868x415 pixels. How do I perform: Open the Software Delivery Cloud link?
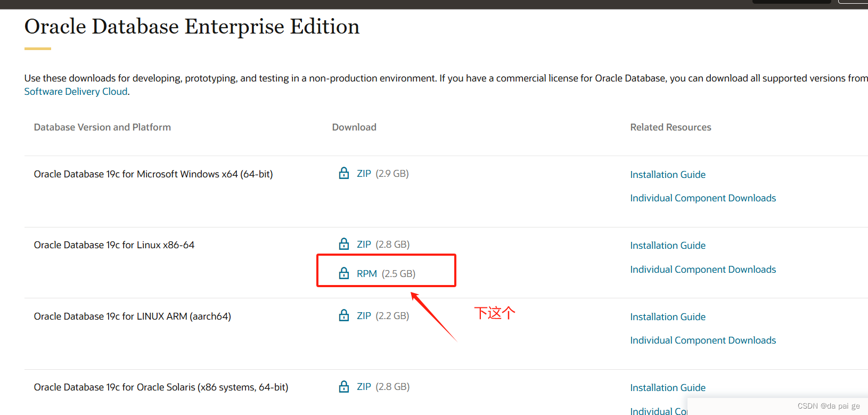[76, 92]
